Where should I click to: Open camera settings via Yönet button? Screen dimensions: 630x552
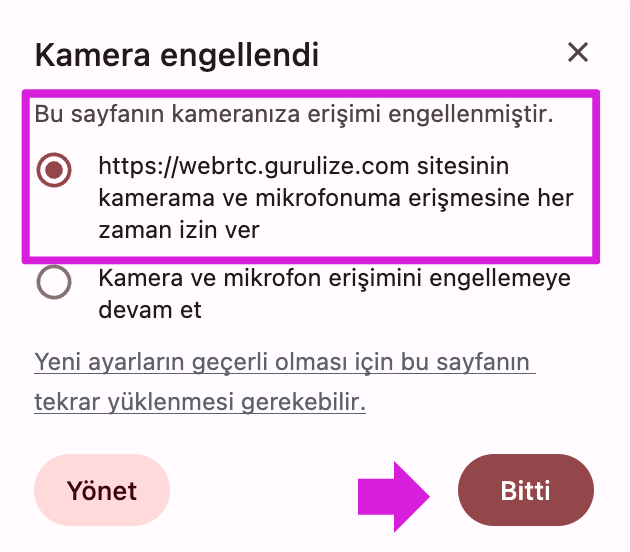click(102, 490)
